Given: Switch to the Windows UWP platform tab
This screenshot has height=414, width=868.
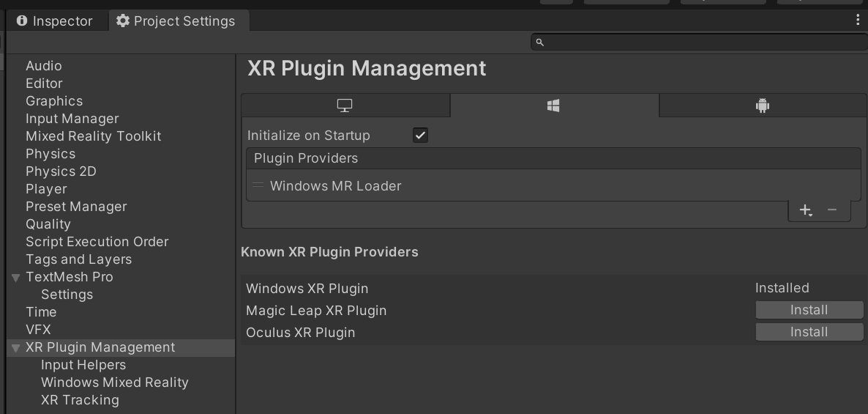Looking at the screenshot, I should coord(554,106).
